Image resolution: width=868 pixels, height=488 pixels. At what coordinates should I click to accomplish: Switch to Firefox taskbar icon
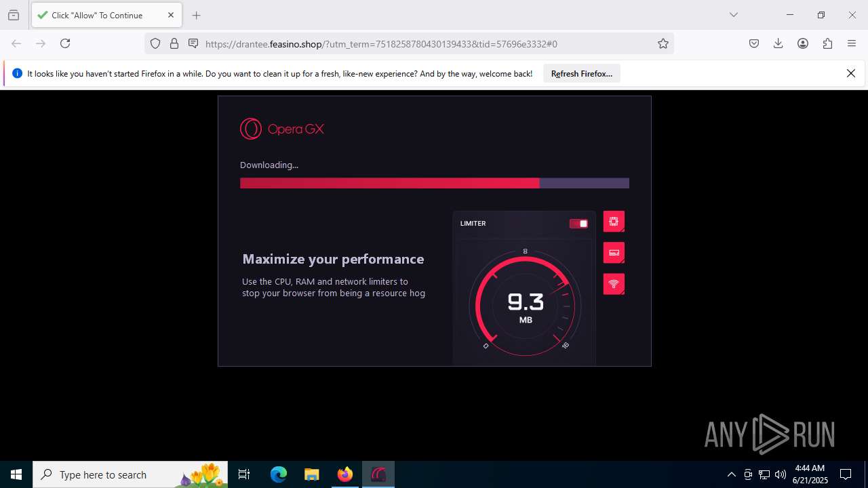click(x=345, y=474)
